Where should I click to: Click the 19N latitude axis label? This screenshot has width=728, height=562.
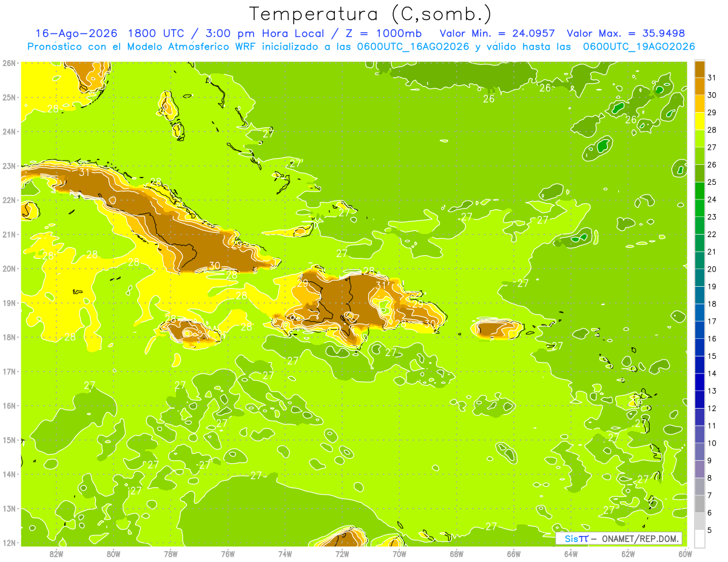tap(8, 303)
